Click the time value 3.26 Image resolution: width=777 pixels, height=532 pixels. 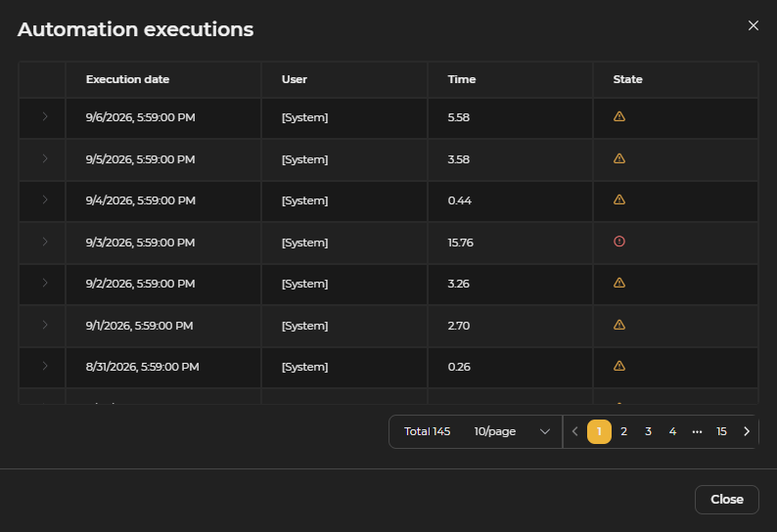point(458,284)
